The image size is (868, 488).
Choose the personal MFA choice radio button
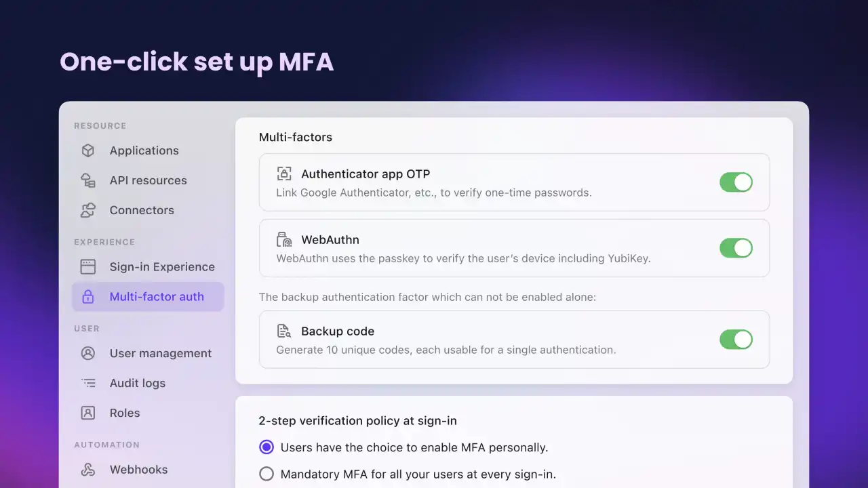[267, 447]
